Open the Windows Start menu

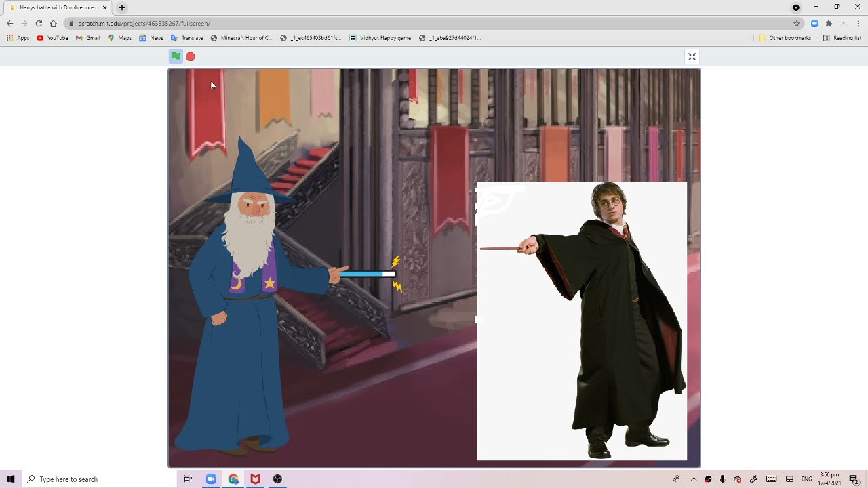pos(11,479)
